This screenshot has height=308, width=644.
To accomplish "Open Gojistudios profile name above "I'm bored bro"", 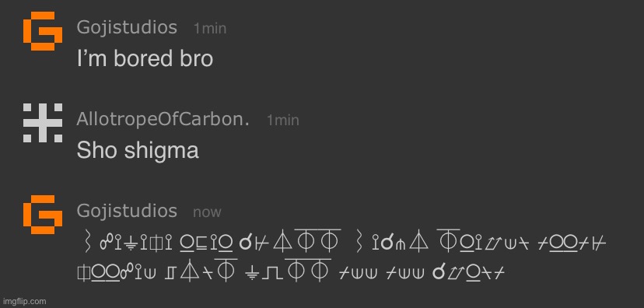I will pyautogui.click(x=127, y=27).
